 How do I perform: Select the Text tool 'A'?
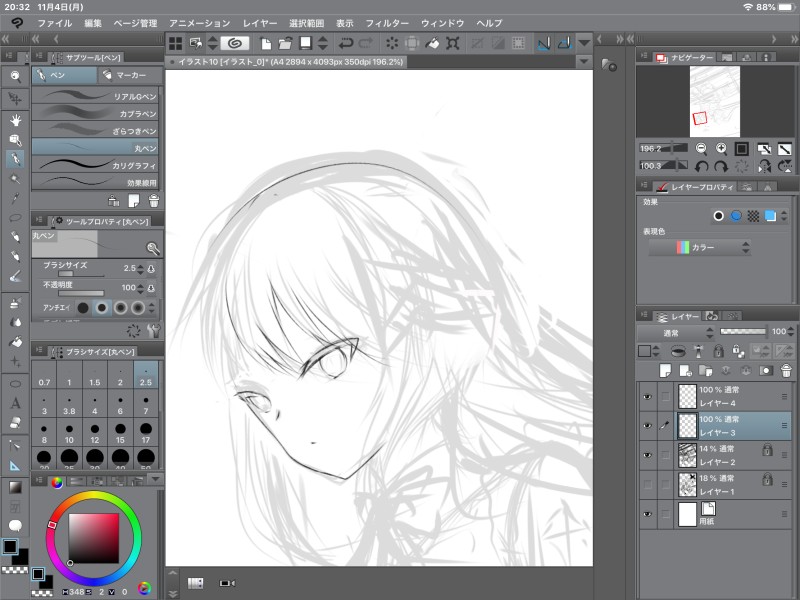coord(15,403)
